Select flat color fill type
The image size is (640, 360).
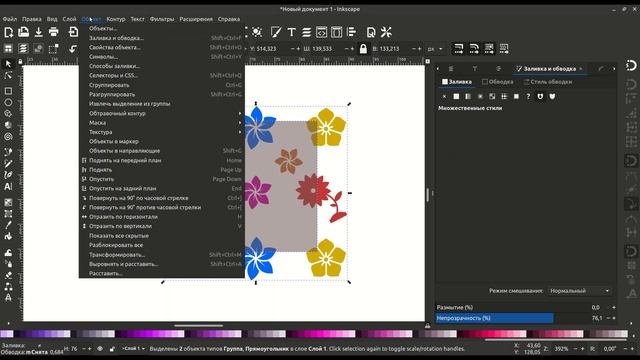[456, 96]
